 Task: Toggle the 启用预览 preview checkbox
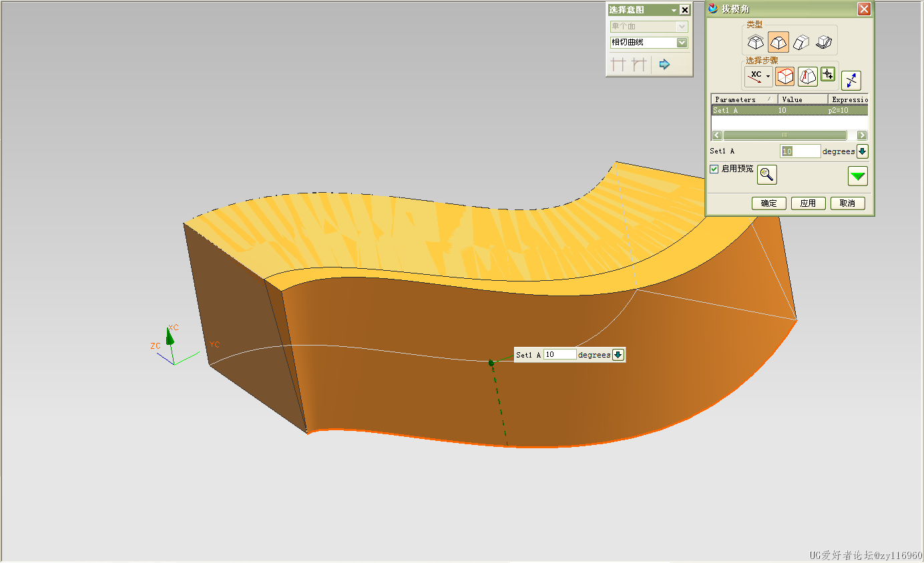[x=714, y=169]
